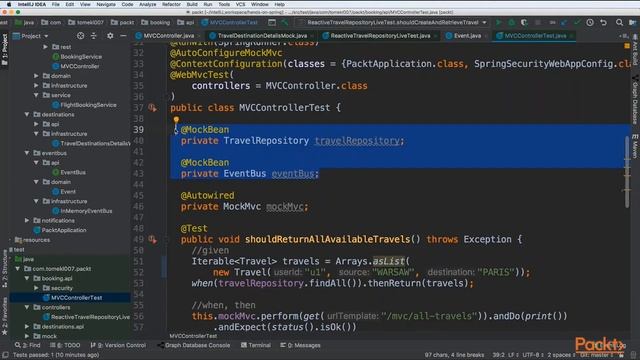Commit changes with the green checkmark
Screen dimensions: 640x360
(x=577, y=22)
